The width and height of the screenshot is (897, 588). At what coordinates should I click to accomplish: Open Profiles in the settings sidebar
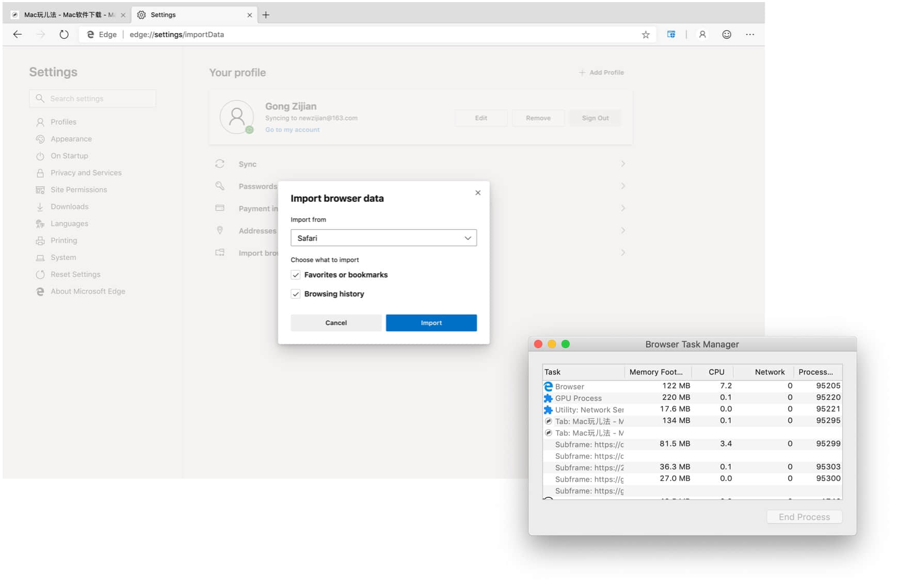56,122
